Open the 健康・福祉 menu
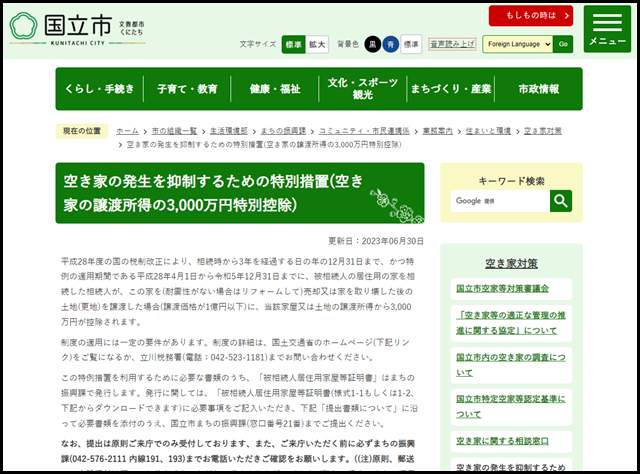This screenshot has height=474, width=640. tap(275, 89)
